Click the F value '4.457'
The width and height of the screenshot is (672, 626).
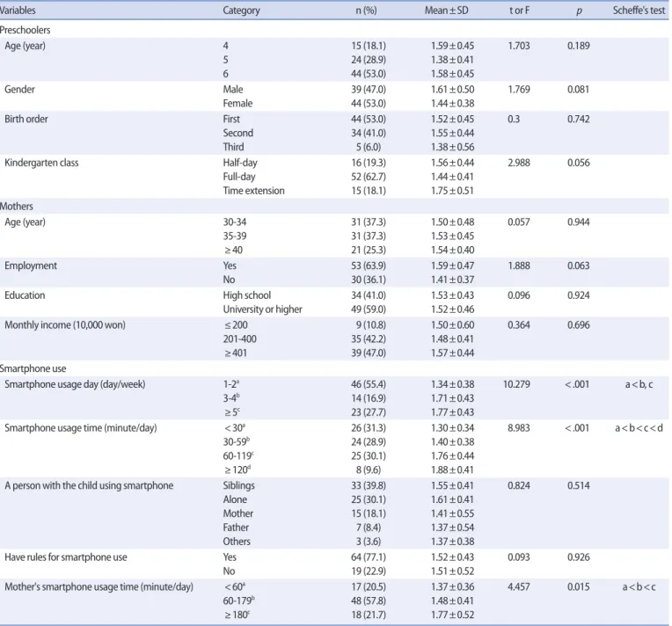(x=519, y=587)
